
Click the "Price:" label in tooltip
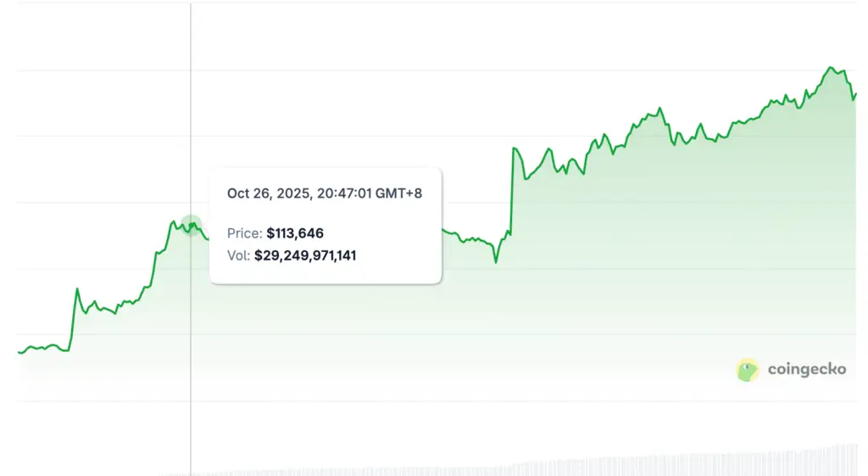pyautogui.click(x=244, y=233)
